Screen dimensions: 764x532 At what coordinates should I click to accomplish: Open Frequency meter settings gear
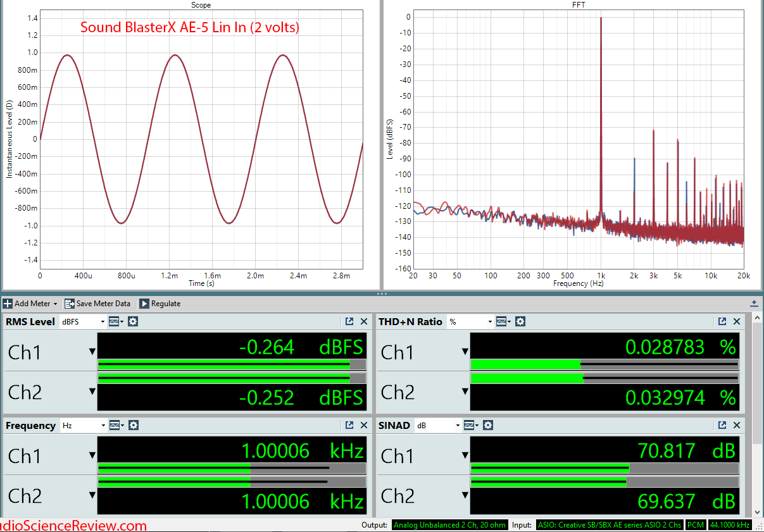[132, 426]
